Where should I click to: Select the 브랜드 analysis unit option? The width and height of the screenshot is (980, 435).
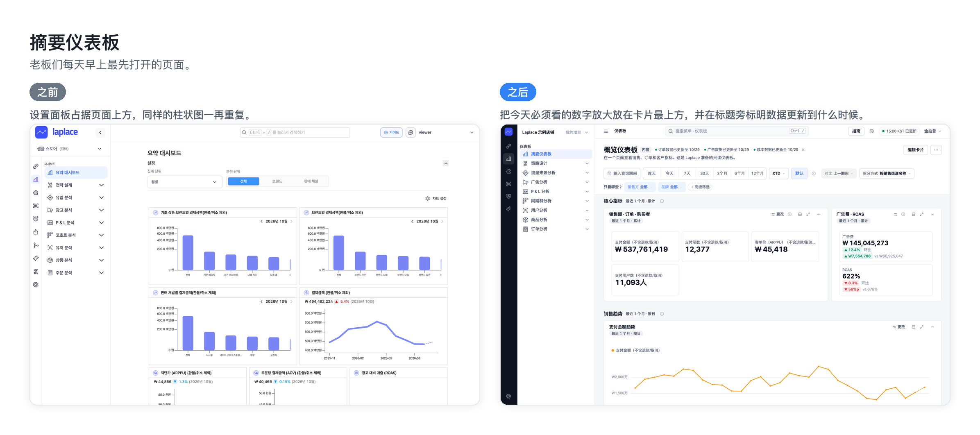pos(277,181)
